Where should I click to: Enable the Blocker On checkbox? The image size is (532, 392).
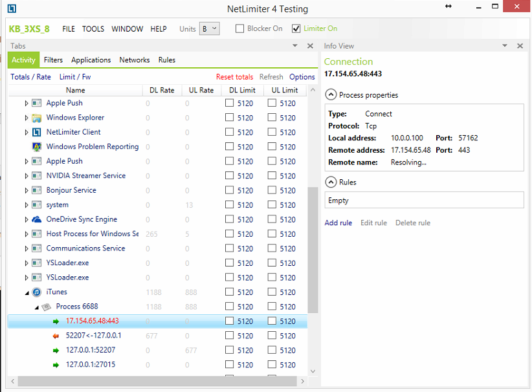click(x=239, y=28)
